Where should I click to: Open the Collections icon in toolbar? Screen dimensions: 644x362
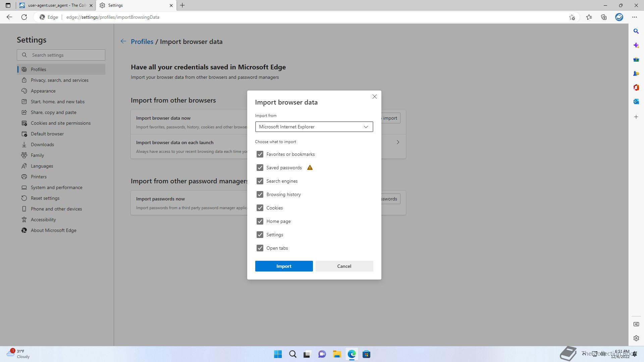pos(604,17)
